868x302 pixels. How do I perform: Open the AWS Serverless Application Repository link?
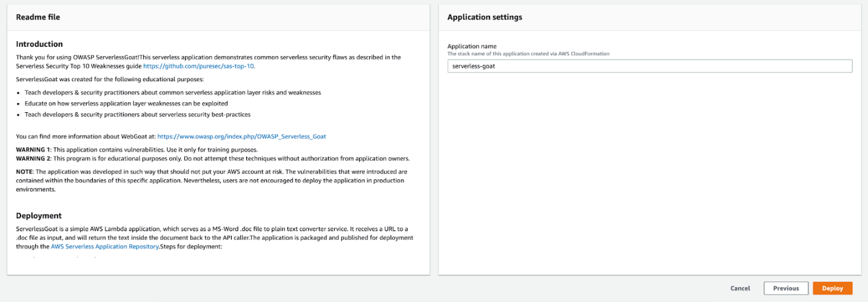(105, 247)
